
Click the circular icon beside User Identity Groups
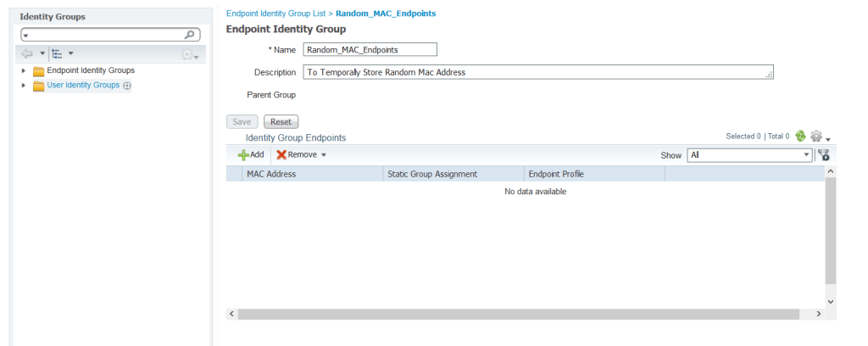pyautogui.click(x=127, y=86)
